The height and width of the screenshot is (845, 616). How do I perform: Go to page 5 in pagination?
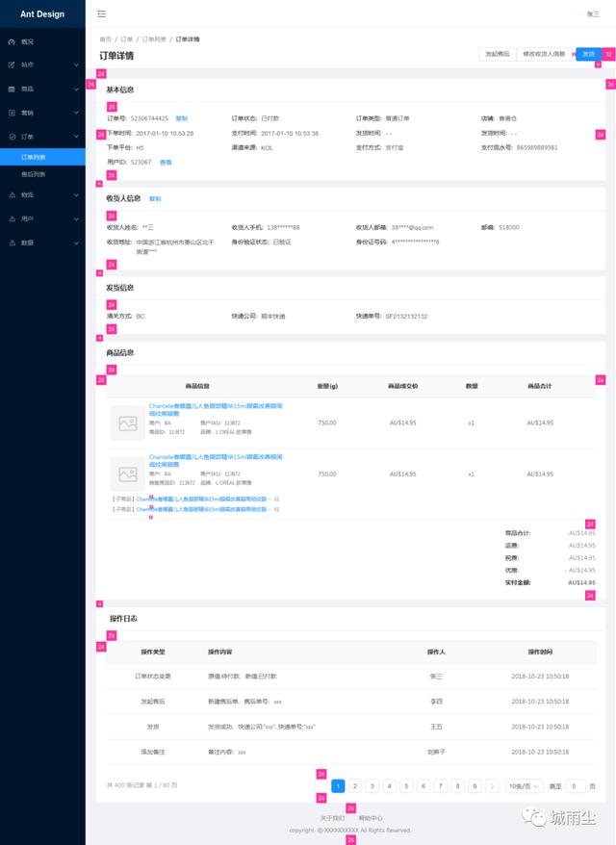(x=406, y=786)
